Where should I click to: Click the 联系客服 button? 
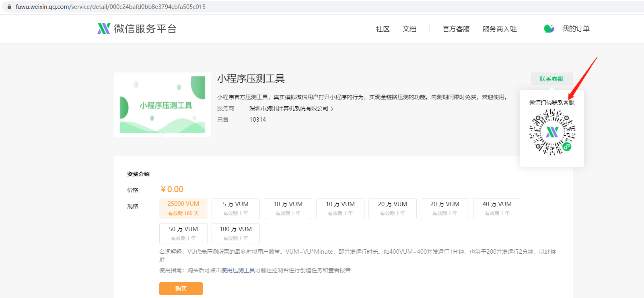tap(552, 79)
